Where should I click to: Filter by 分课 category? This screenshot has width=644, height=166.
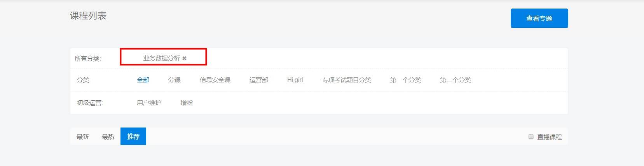click(x=175, y=80)
